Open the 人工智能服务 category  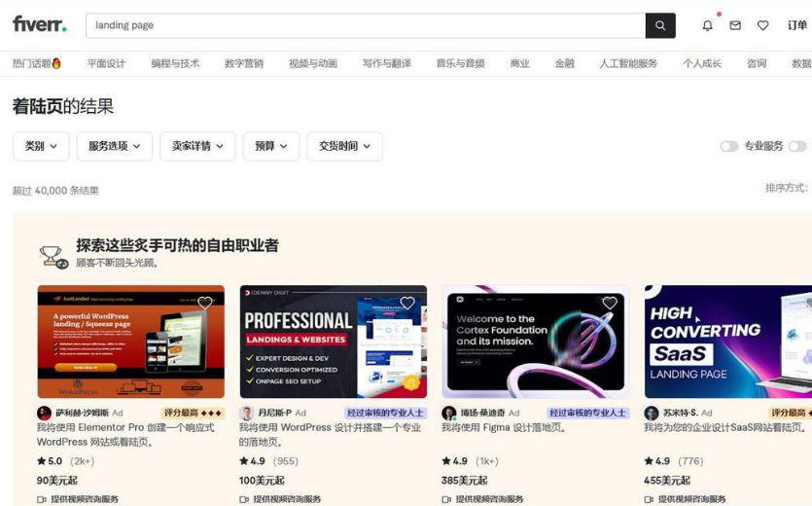[628, 63]
